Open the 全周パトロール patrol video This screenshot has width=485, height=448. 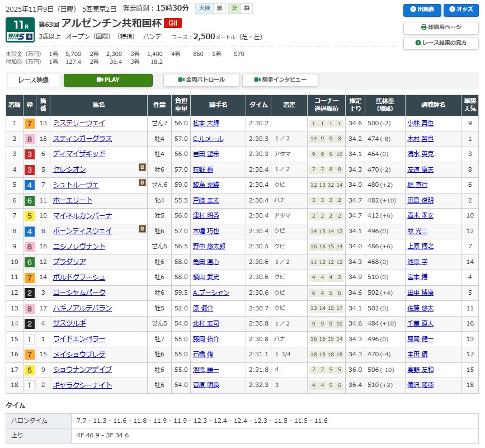(201, 80)
